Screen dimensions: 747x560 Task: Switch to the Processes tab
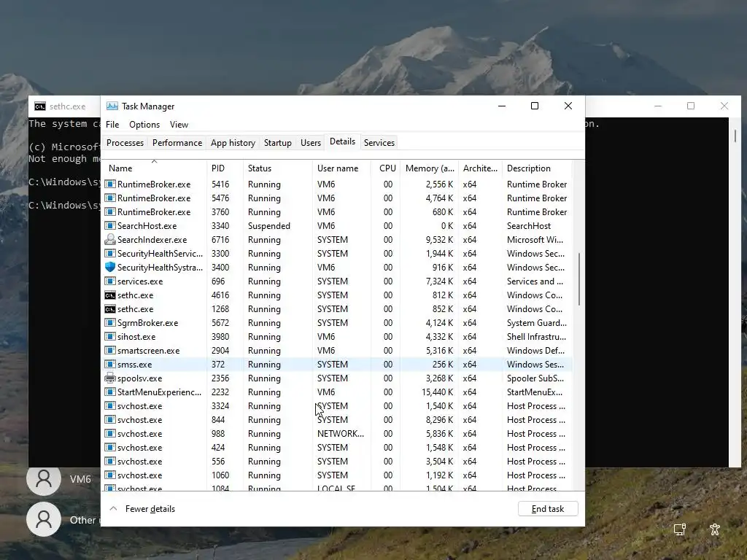coord(125,143)
